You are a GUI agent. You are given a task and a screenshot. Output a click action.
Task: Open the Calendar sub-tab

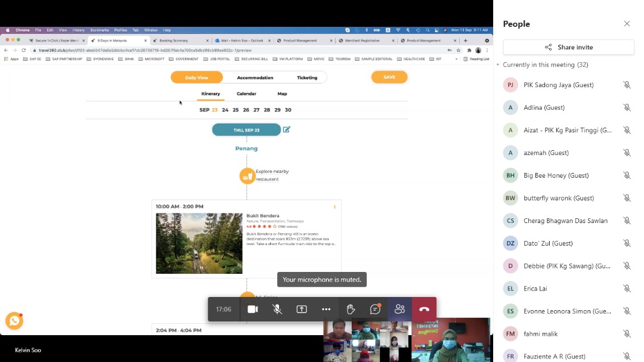(x=246, y=94)
